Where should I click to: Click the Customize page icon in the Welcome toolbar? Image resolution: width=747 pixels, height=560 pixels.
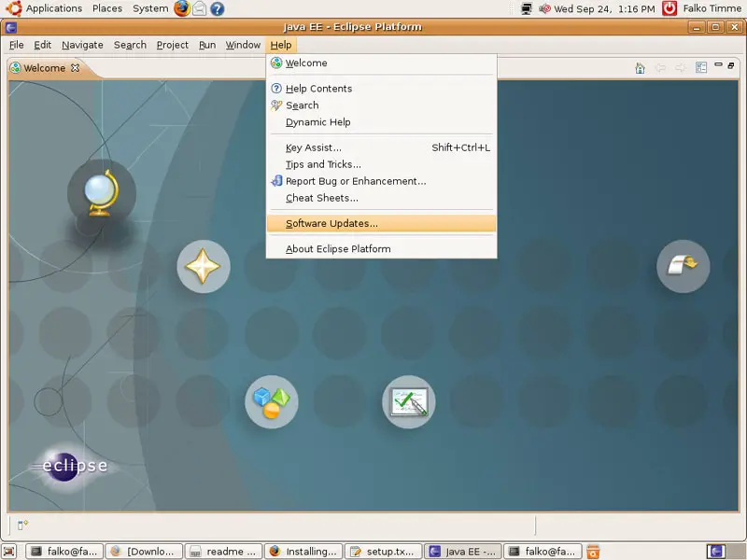coord(701,67)
